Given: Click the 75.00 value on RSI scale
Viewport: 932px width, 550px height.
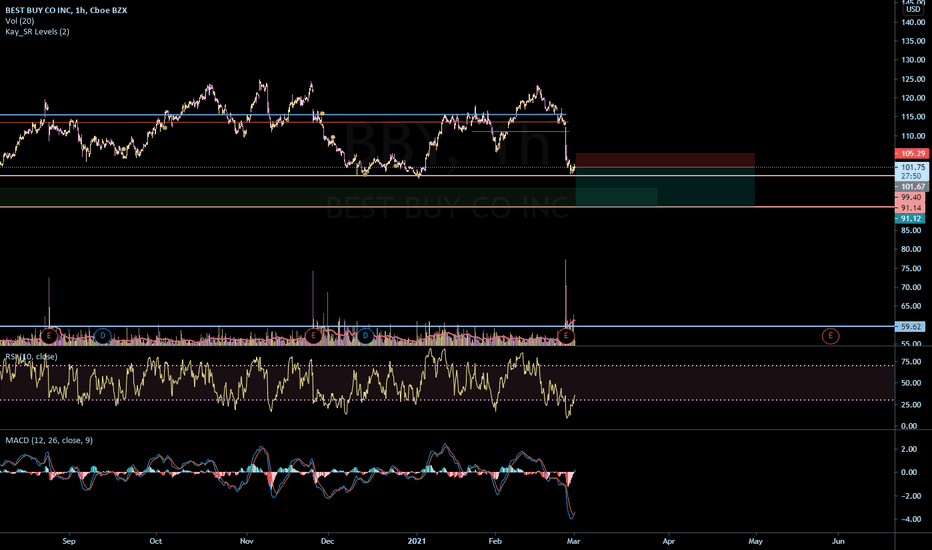Looking at the screenshot, I should point(911,362).
